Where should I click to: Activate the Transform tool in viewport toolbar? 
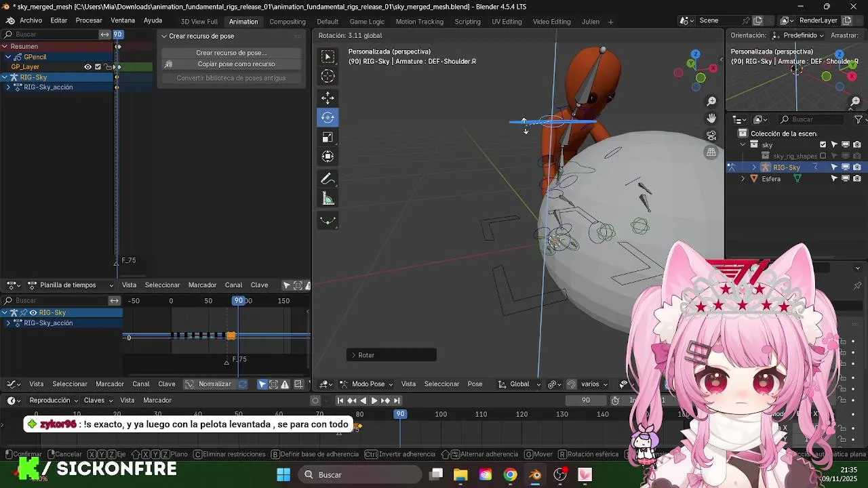(328, 157)
